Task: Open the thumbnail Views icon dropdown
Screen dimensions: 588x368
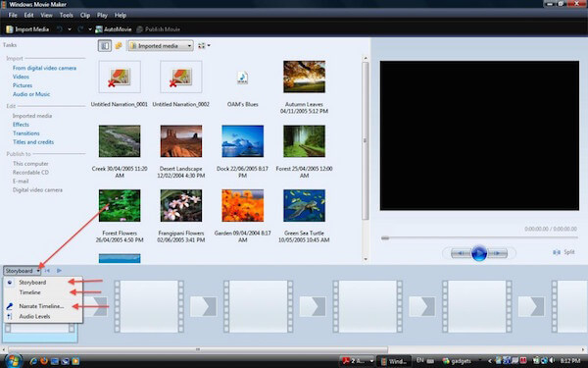Action: tap(204, 46)
